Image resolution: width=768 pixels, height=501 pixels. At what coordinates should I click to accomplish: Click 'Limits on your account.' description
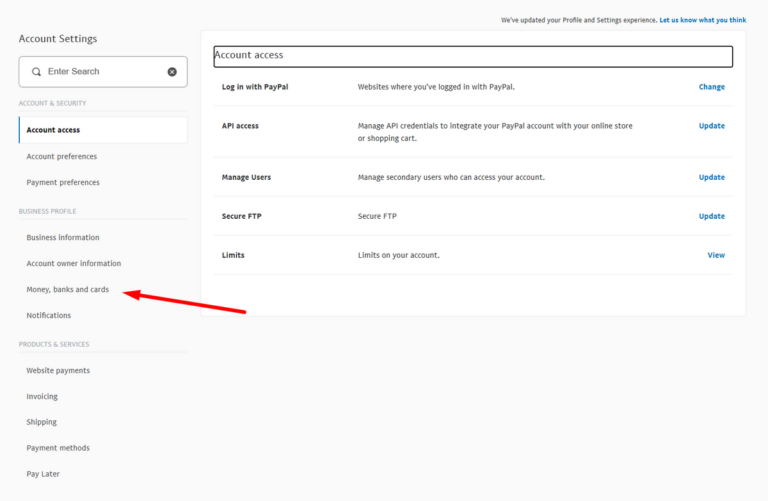(398, 255)
